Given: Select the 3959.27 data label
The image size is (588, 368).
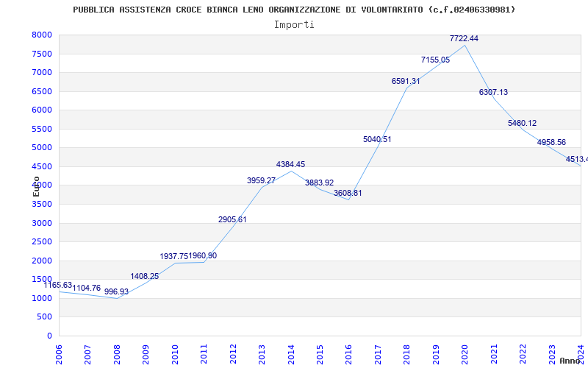Looking at the screenshot, I should [x=261, y=180].
